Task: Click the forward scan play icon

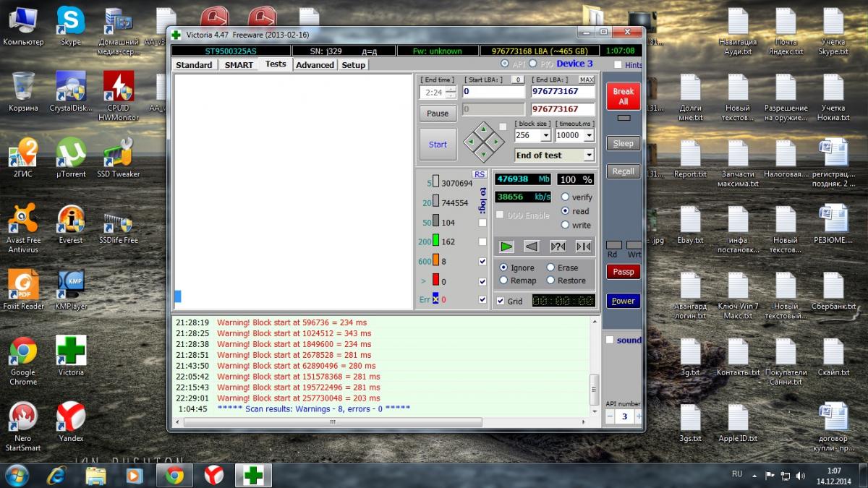Action: pos(506,247)
